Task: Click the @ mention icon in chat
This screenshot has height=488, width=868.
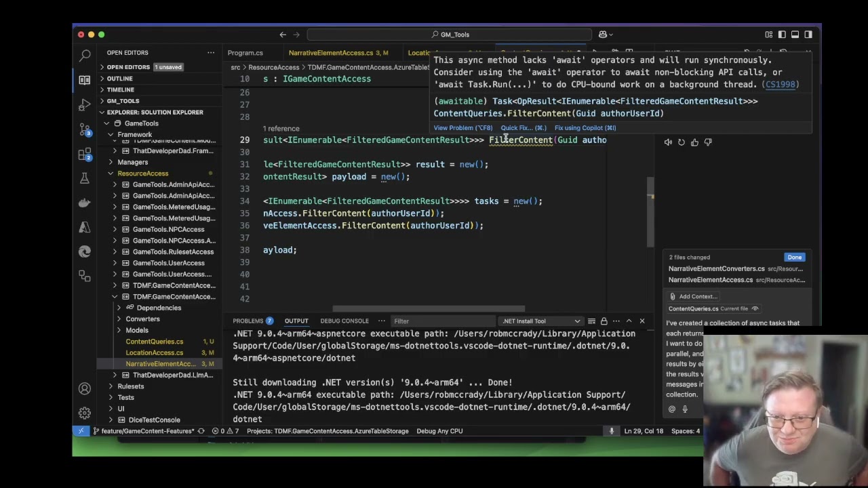Action: click(x=672, y=409)
